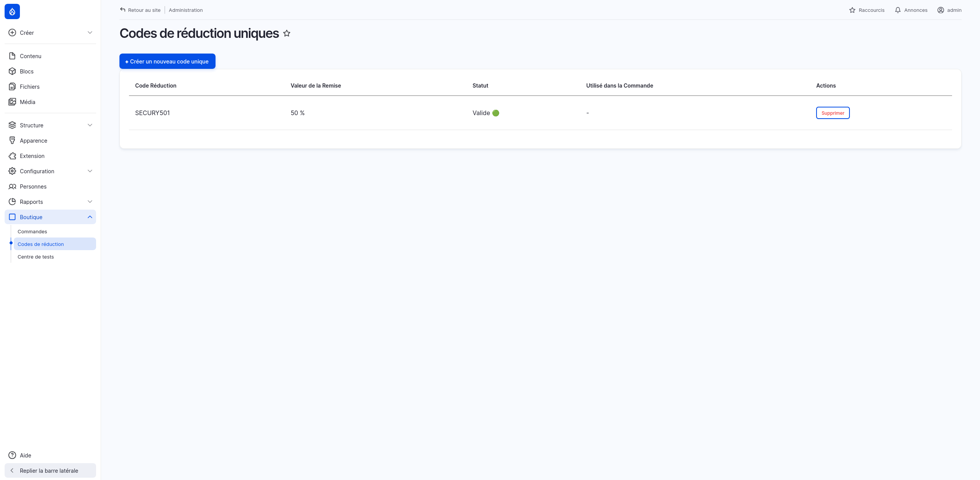The height and width of the screenshot is (480, 980).
Task: Open the Personnes menu item
Action: pos(50,186)
